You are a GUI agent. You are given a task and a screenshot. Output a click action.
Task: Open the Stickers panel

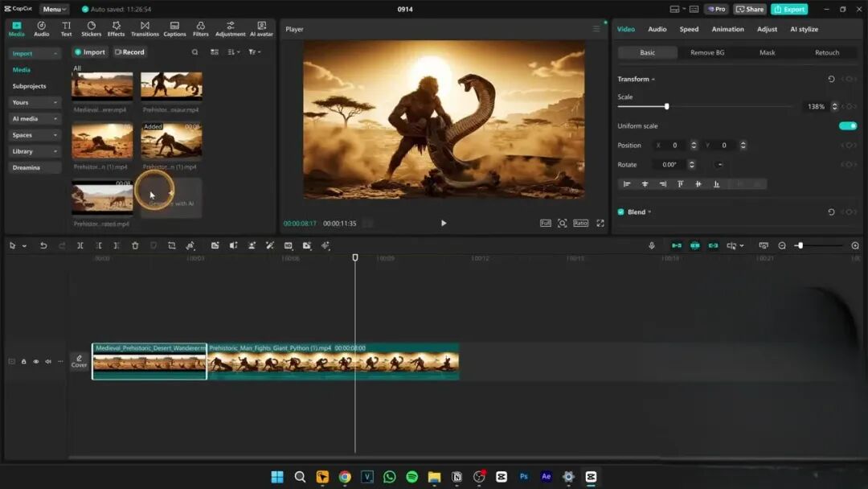point(92,29)
